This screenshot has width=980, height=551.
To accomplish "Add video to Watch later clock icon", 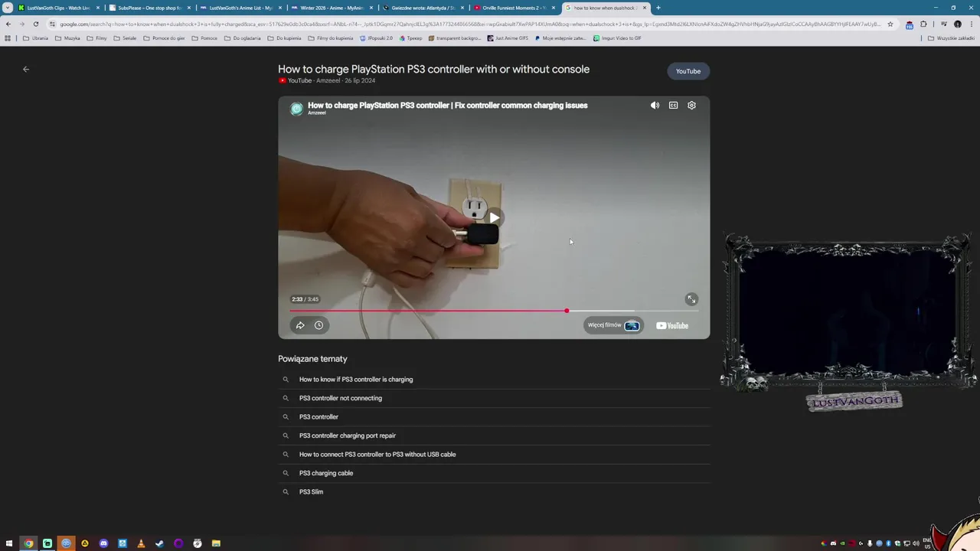I will click(x=318, y=325).
